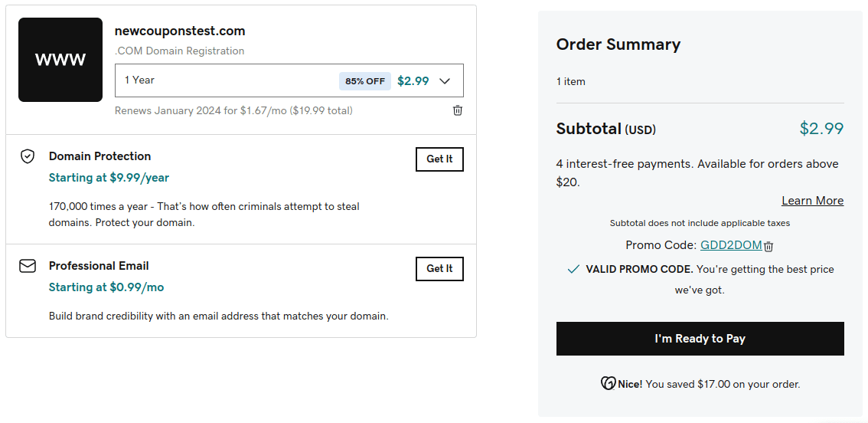Delete the newcouponstest.com domain from cart
The height and width of the screenshot is (423, 868).
458,110
